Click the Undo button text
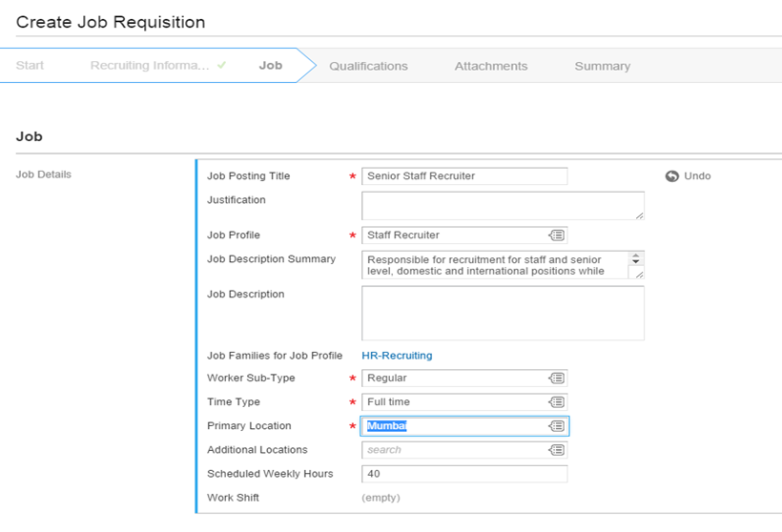 pyautogui.click(x=697, y=176)
